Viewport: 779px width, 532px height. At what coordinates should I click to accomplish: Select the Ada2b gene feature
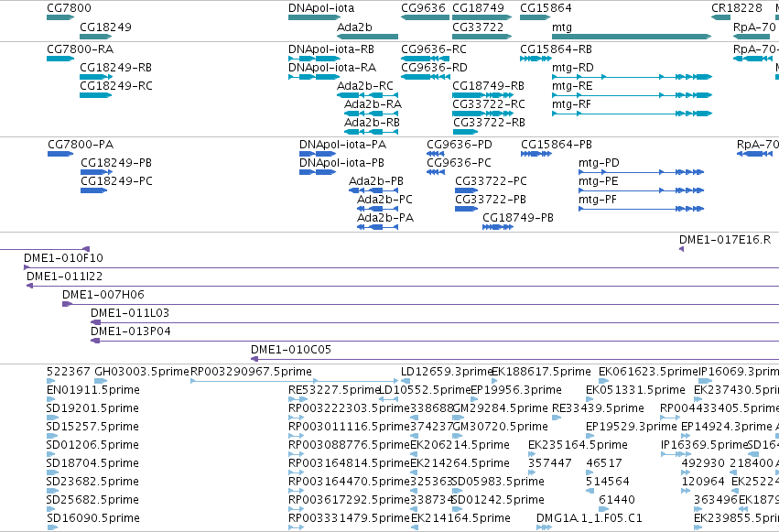coord(367,37)
